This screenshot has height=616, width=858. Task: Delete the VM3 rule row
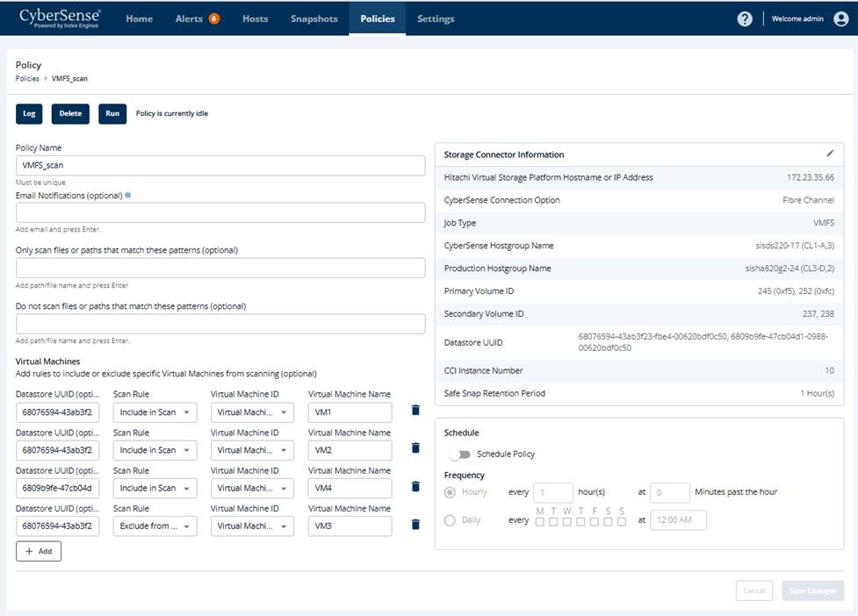415,524
